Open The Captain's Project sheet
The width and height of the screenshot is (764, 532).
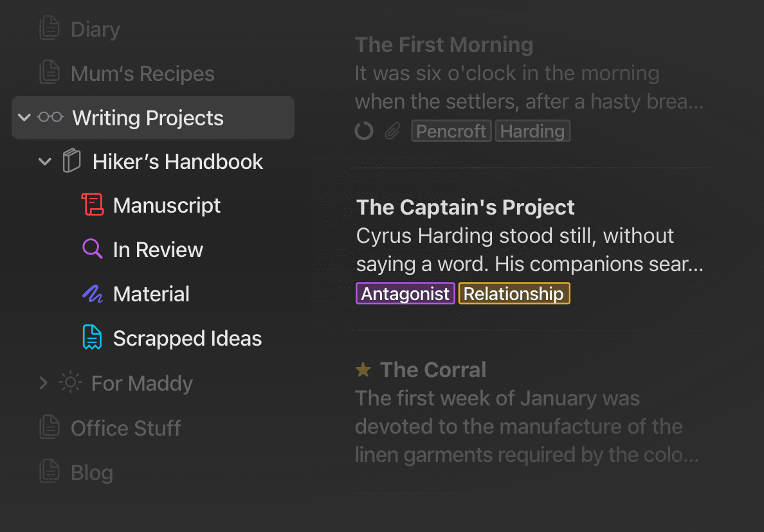[465, 207]
